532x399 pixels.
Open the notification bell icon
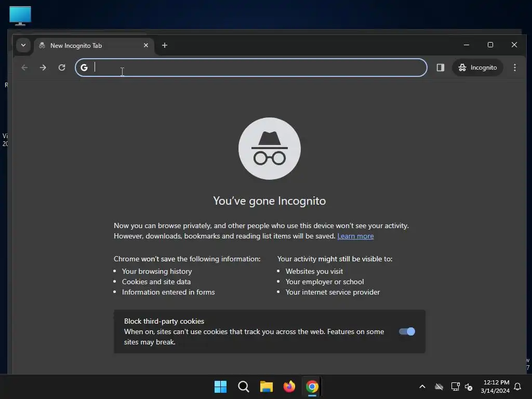coord(517,387)
